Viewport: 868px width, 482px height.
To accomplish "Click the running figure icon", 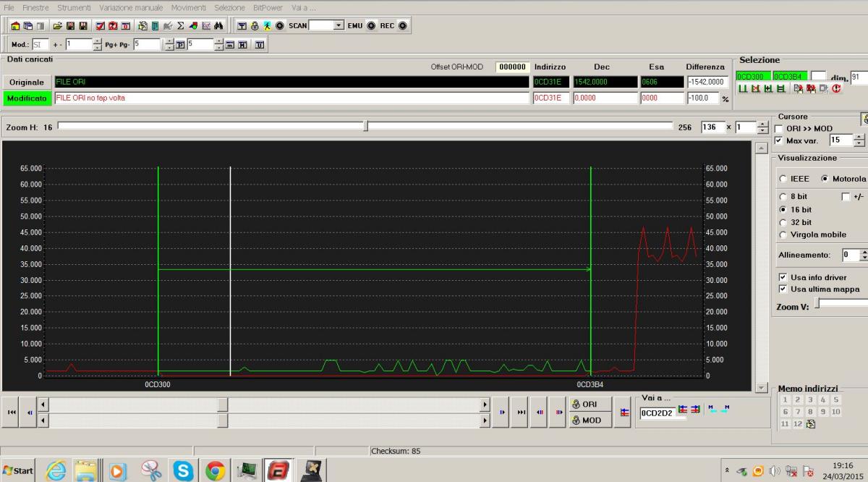I will point(267,25).
